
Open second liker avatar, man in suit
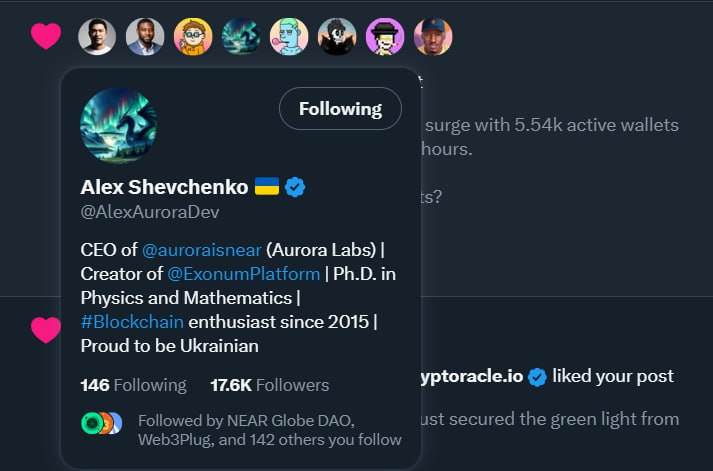tap(145, 37)
